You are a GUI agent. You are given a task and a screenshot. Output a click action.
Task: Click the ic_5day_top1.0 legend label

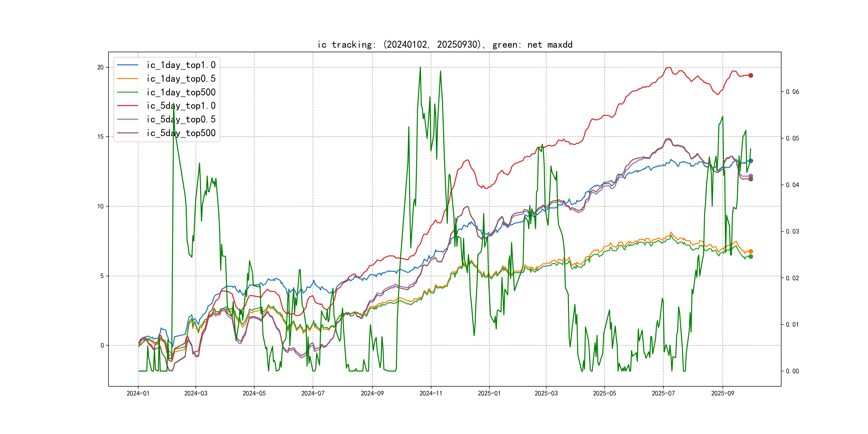(181, 106)
